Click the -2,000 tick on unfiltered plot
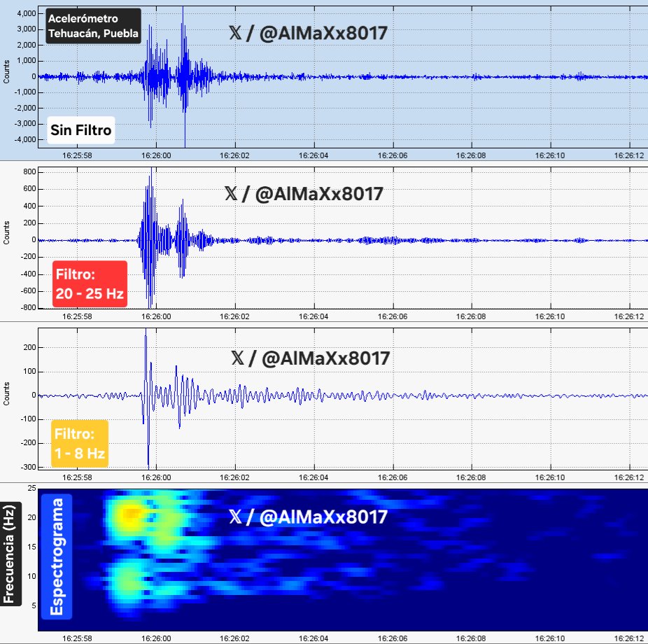The height and width of the screenshot is (644, 648). pos(25,108)
